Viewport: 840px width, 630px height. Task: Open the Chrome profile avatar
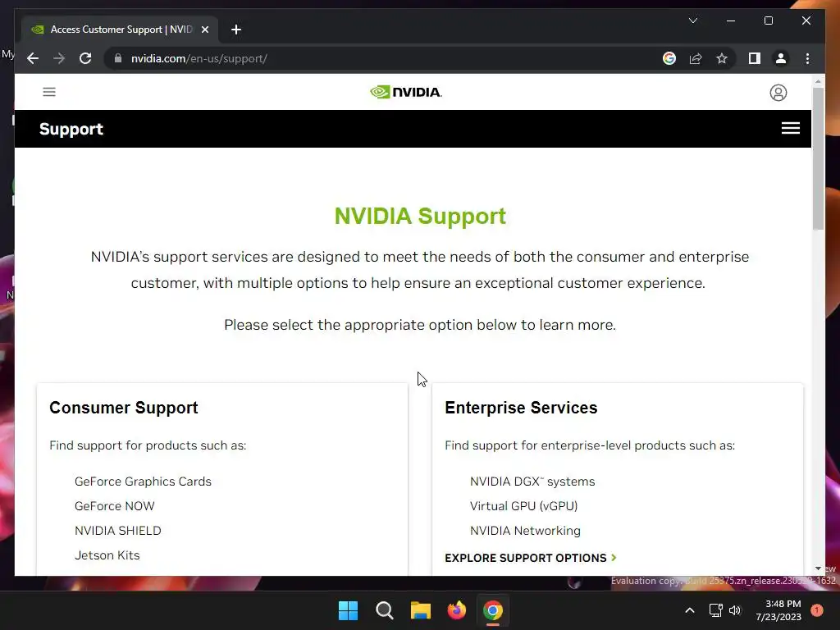click(x=781, y=58)
